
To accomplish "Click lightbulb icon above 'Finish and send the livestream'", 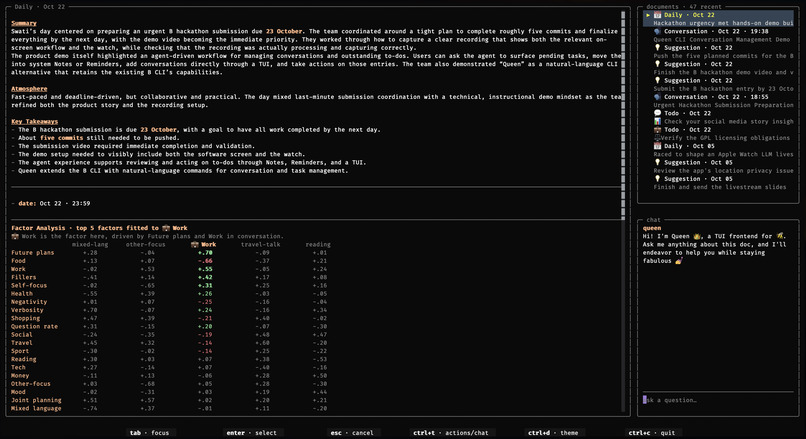I will click(657, 179).
